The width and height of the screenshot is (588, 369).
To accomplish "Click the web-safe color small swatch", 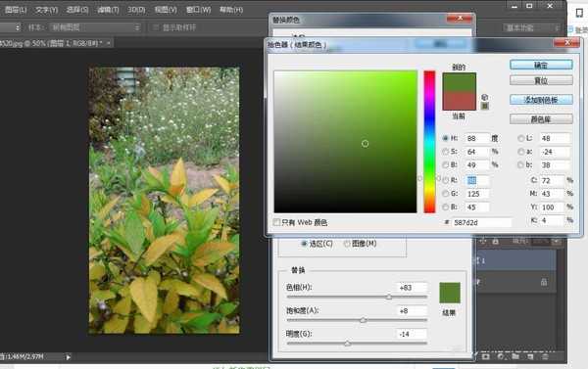I will [484, 106].
